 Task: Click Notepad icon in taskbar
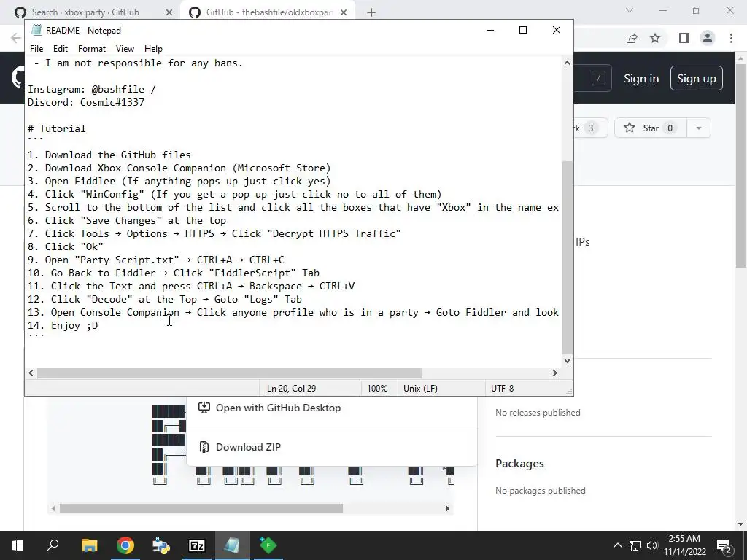232,545
